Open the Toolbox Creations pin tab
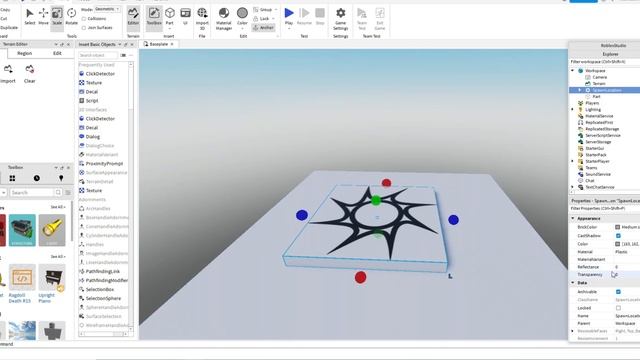This screenshot has width=640, height=360. 61,178
